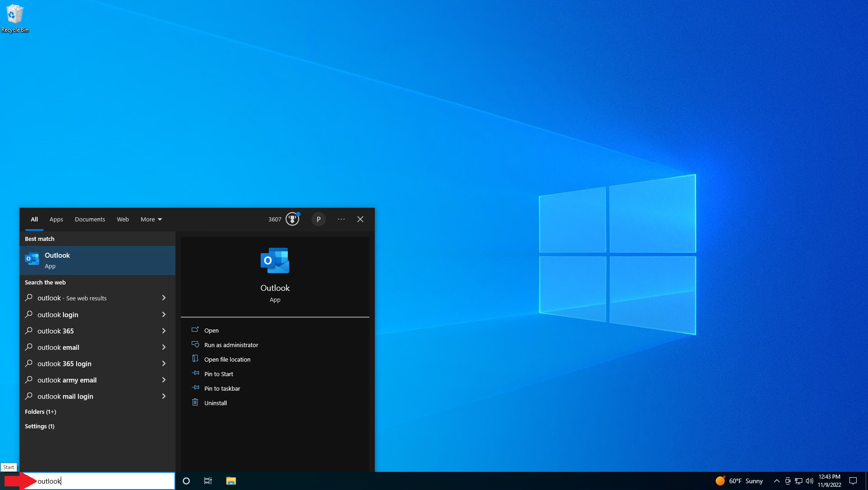The width and height of the screenshot is (868, 490).
Task: Open the account profile 'P' icon
Action: [x=319, y=219]
